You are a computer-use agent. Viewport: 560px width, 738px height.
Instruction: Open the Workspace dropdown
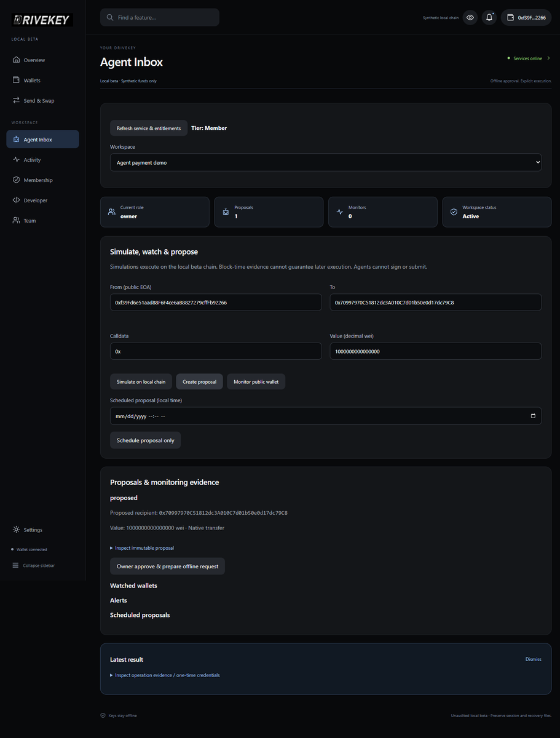326,162
